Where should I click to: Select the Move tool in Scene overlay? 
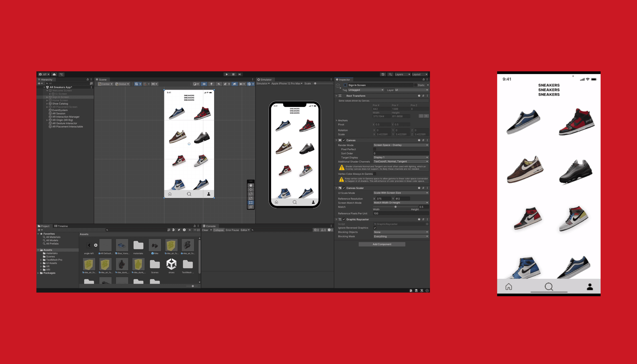[251, 190]
